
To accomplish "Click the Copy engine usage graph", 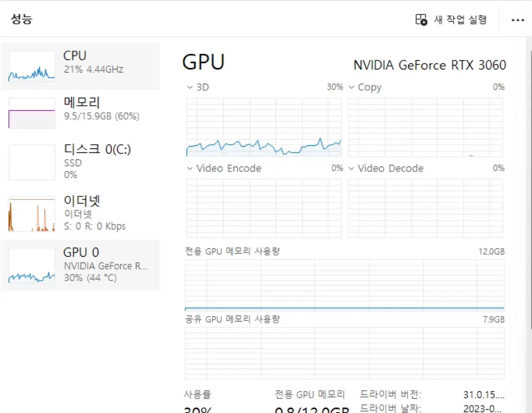I will 426,127.
